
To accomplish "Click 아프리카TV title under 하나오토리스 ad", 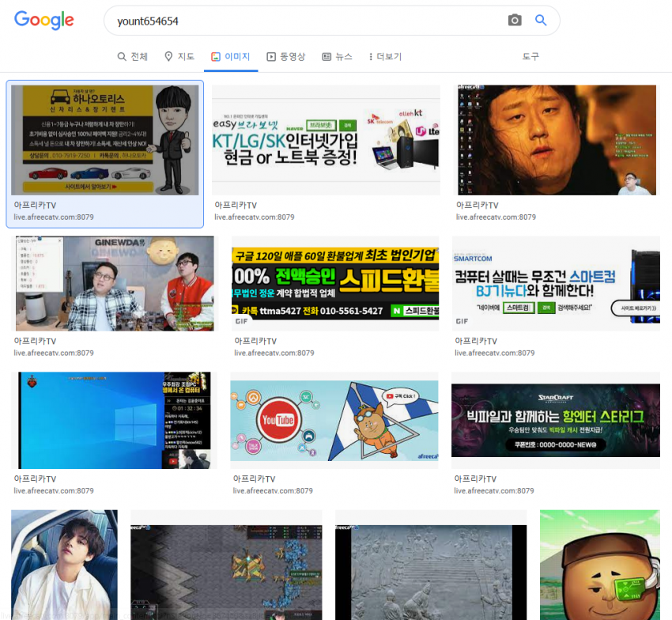I will (35, 206).
